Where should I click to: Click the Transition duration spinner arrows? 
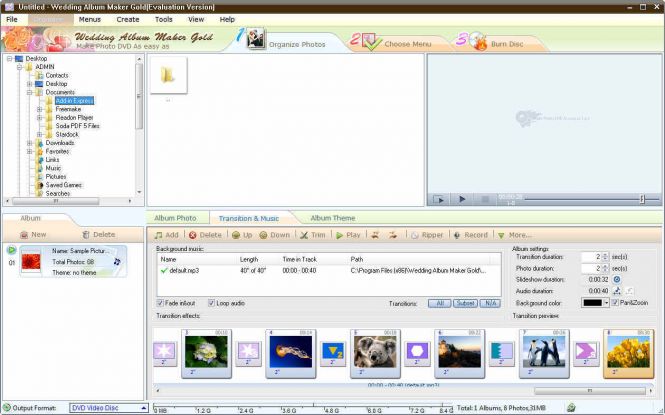pos(605,256)
